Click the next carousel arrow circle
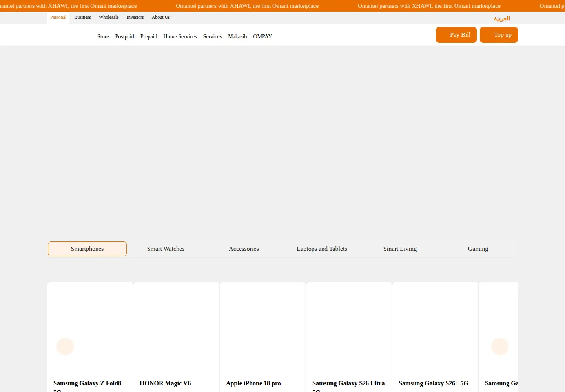This screenshot has width=565, height=392. click(x=500, y=347)
